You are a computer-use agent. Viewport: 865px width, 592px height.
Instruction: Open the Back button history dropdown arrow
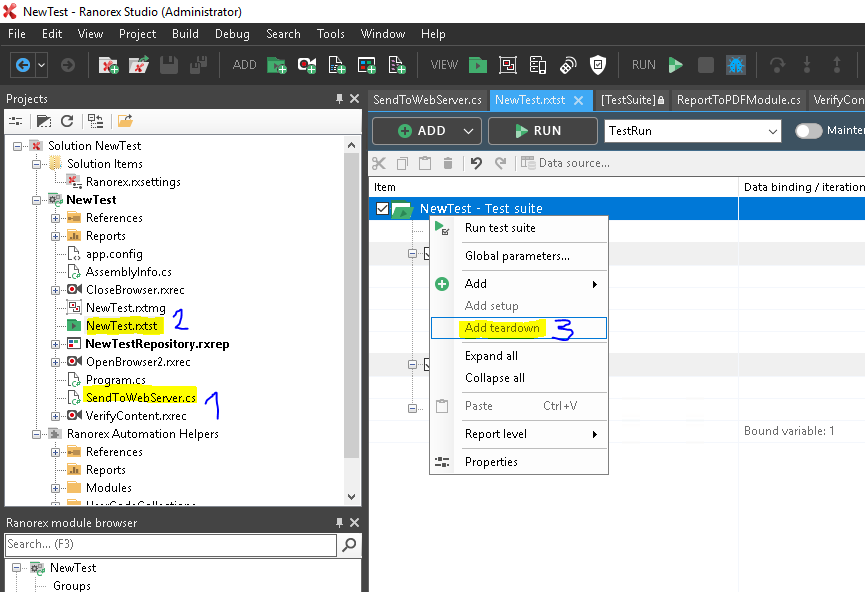pos(41,65)
